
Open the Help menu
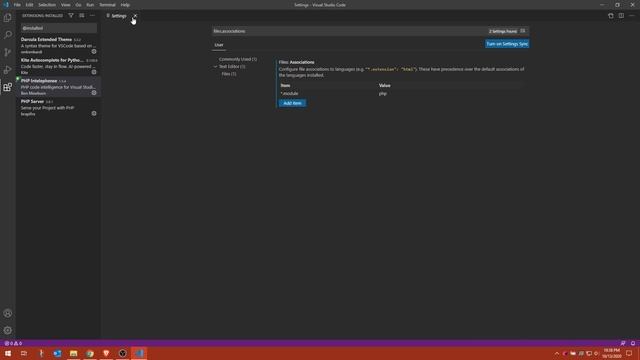pyautogui.click(x=125, y=5)
